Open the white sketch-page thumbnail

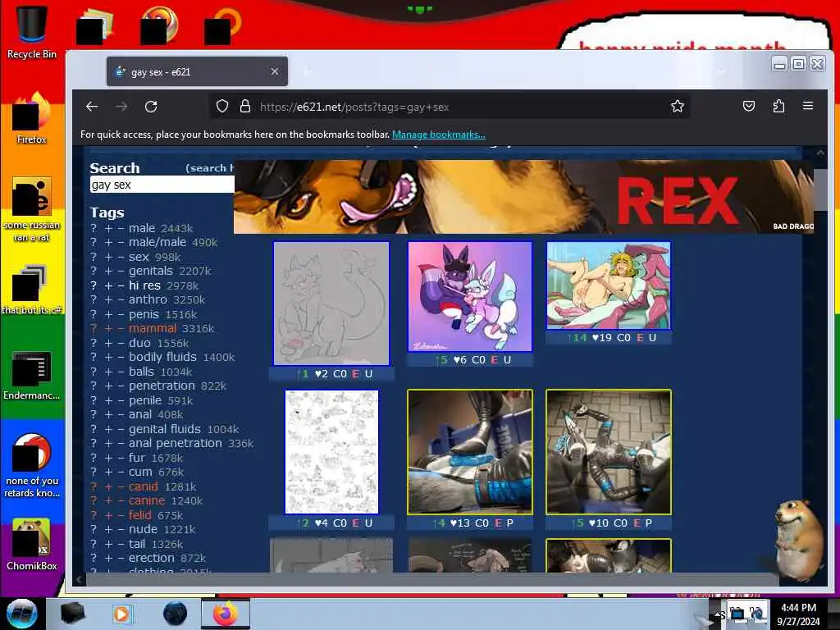click(331, 452)
